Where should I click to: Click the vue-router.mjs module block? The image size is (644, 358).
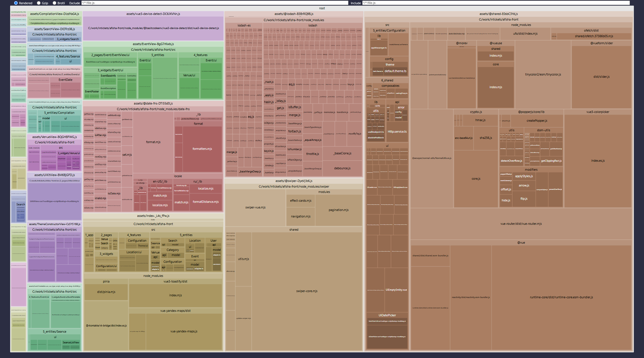coord(521,224)
